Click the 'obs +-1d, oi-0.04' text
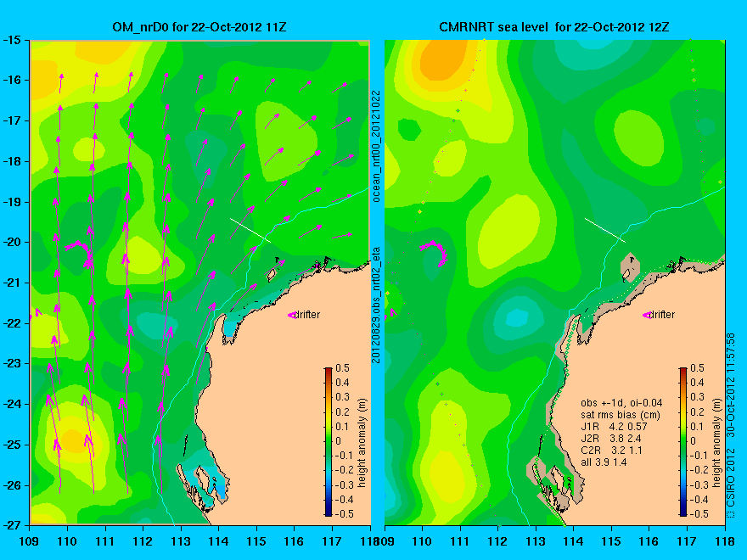The height and width of the screenshot is (560, 747). click(621, 403)
